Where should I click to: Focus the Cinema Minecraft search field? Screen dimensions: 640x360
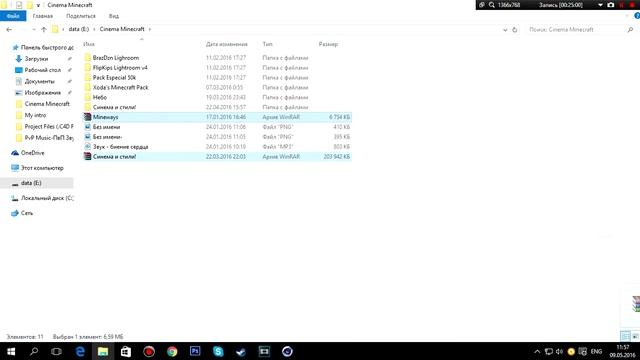click(576, 29)
